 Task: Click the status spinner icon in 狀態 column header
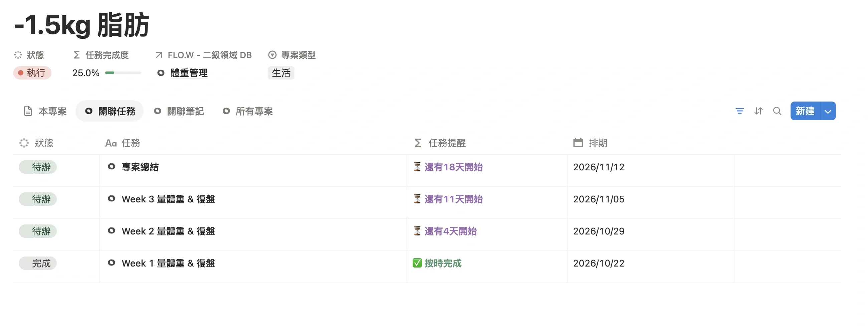coord(24,143)
